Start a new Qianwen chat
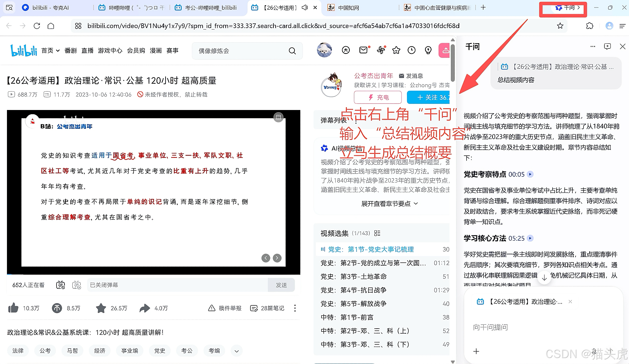The width and height of the screenshot is (629, 364). 607,46
